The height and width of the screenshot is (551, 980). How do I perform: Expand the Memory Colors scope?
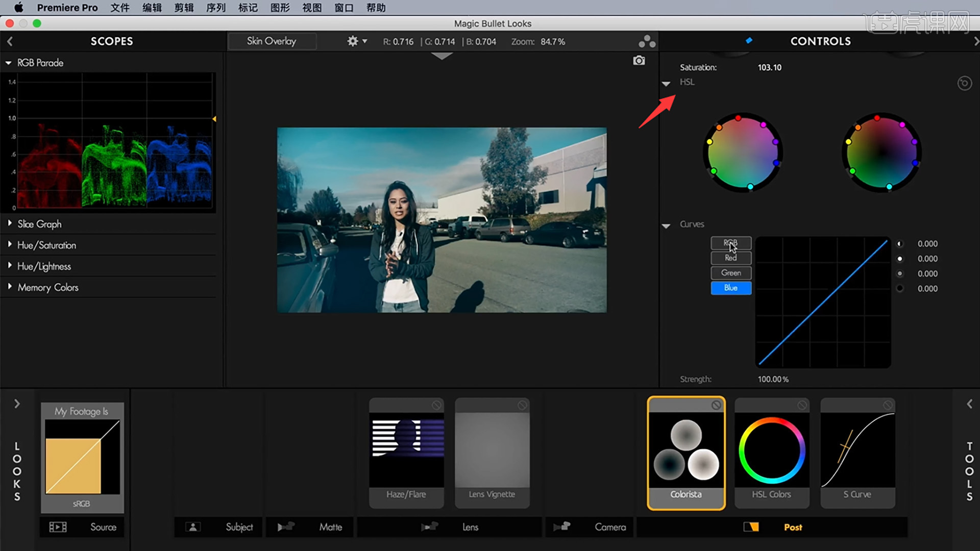[x=47, y=287]
